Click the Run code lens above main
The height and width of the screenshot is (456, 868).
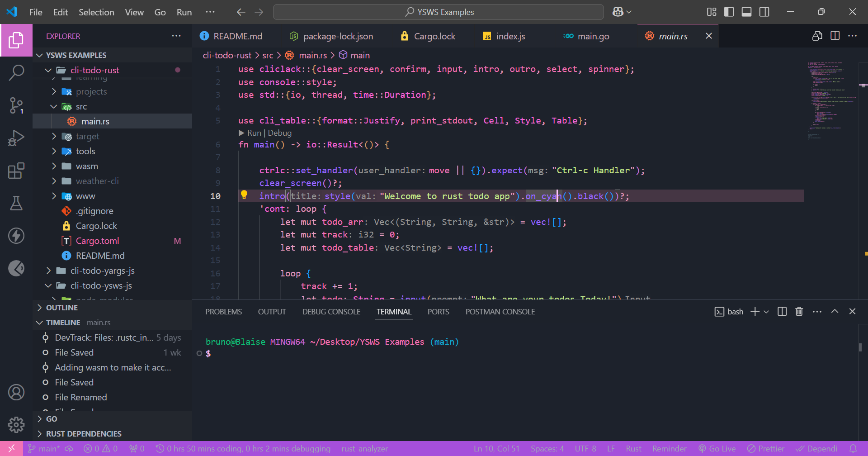click(254, 133)
